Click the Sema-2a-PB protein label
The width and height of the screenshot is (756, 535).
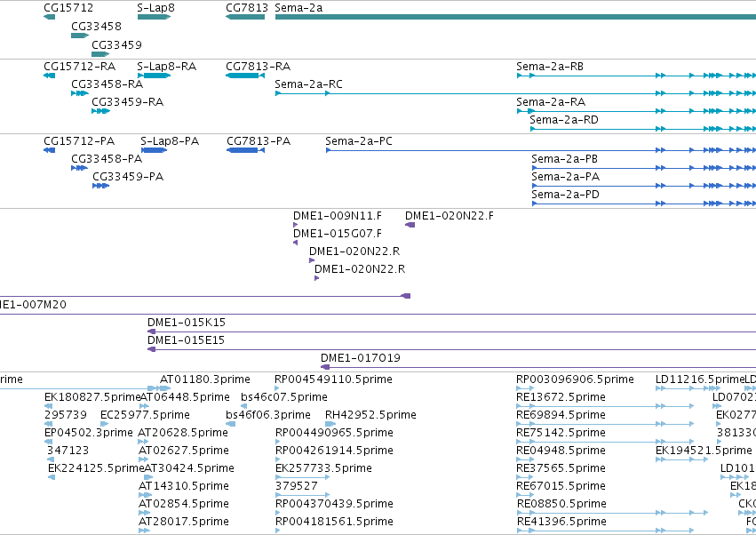565,159
